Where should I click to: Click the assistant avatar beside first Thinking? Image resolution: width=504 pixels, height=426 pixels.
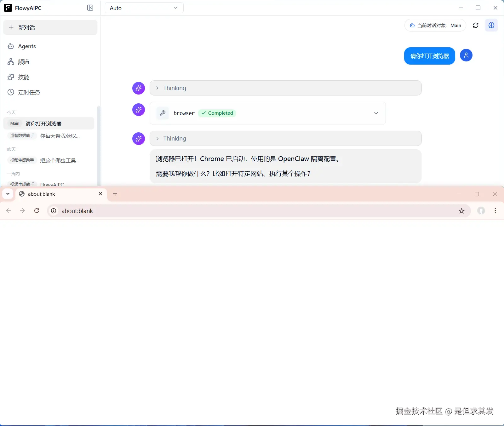coord(139,88)
